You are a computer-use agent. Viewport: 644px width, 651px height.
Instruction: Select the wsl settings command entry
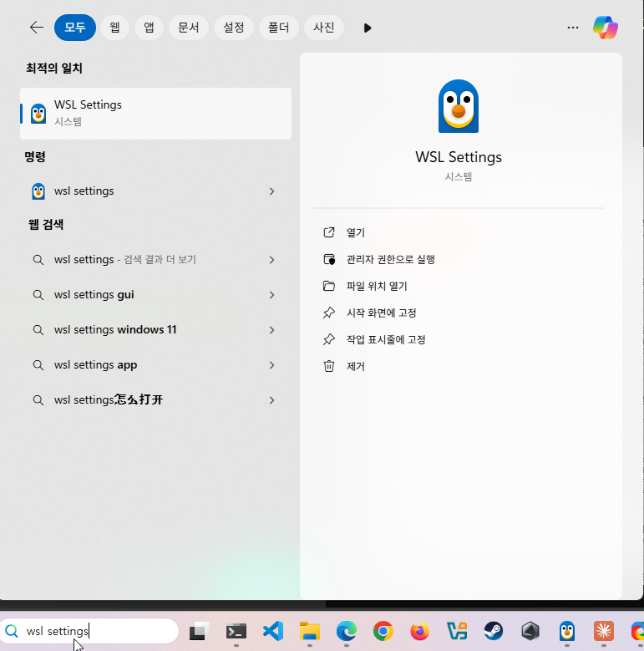pos(155,191)
